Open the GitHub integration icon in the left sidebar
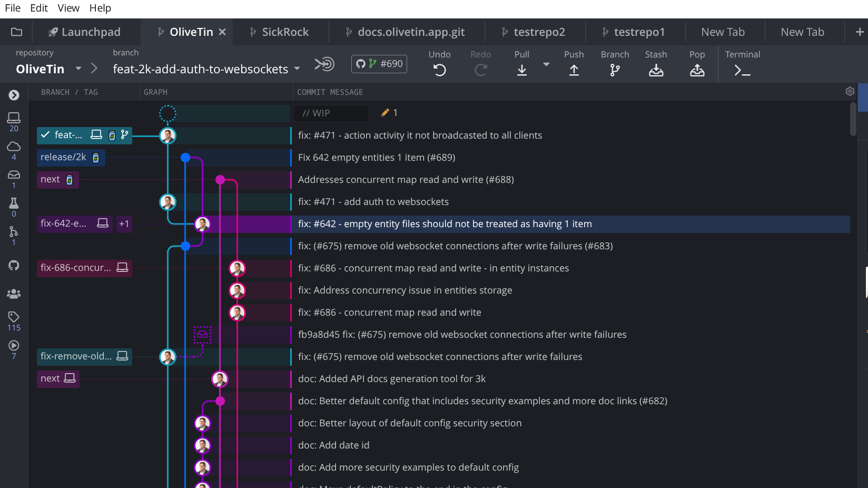Screen dimensions: 868x488 click(x=14, y=265)
